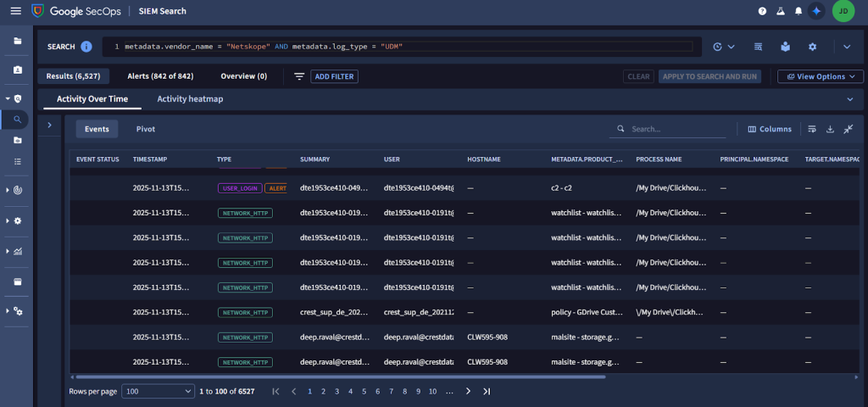Image resolution: width=868 pixels, height=407 pixels.
Task: Open the View Options dropdown
Action: (821, 76)
